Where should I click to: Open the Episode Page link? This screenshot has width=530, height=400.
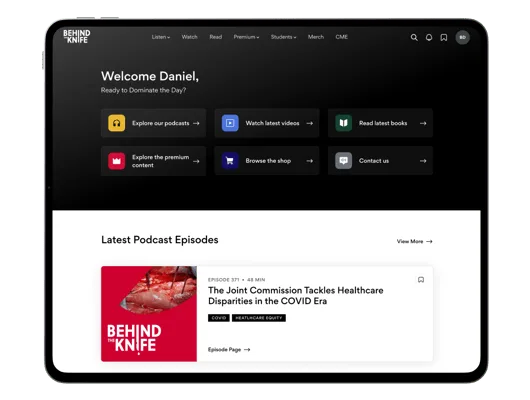pyautogui.click(x=229, y=350)
